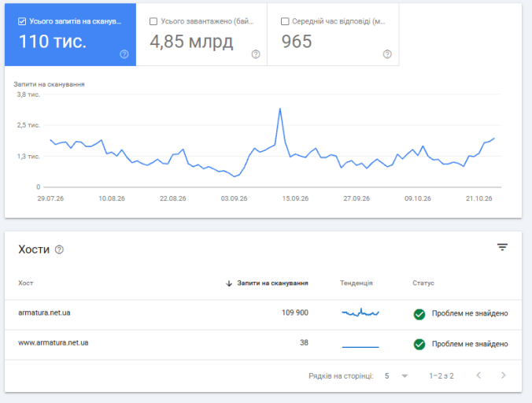Viewport: 532px width, 403px height.
Task: Sort by Запити на сканування arrow
Action: click(229, 283)
